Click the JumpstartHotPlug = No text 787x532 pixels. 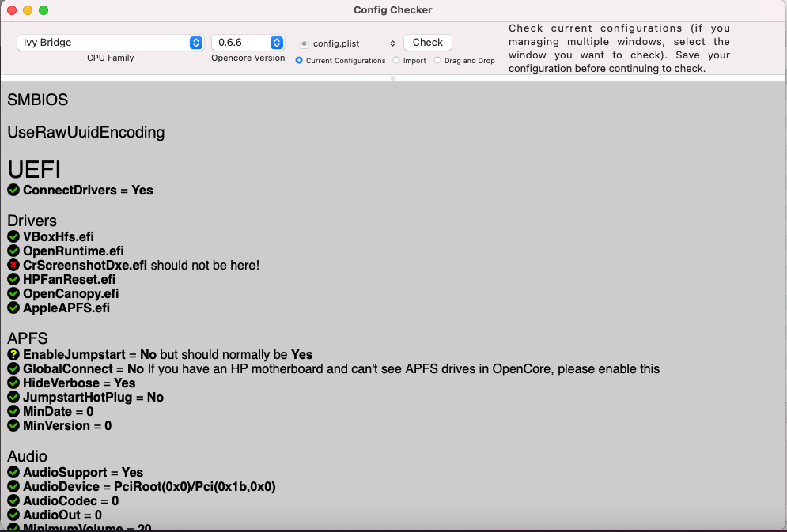(x=93, y=397)
